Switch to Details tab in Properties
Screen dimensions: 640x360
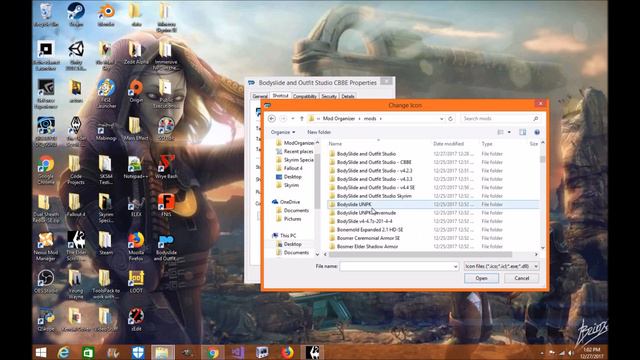point(348,96)
